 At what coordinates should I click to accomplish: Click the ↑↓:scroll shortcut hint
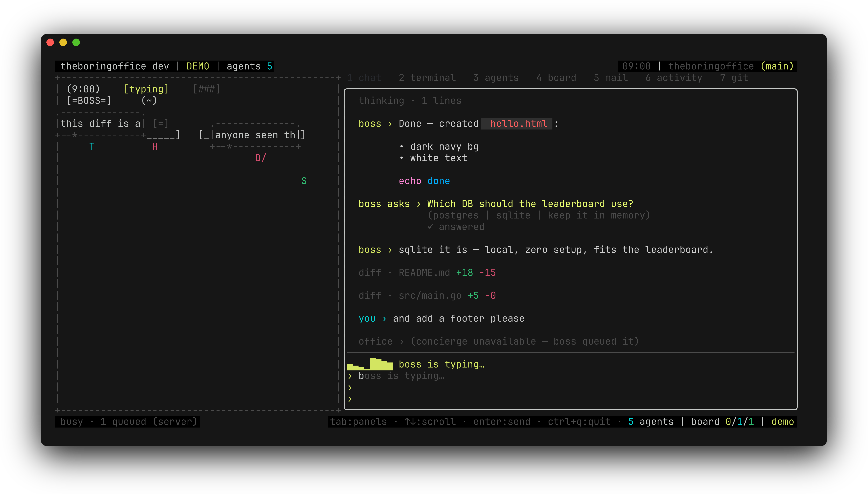click(x=430, y=422)
